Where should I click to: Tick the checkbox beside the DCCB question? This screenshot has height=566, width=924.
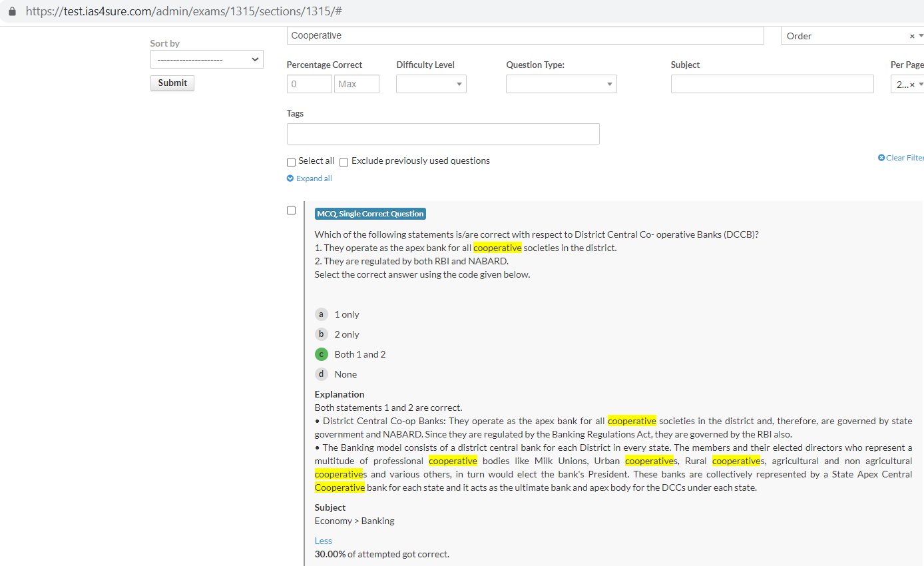tap(291, 210)
